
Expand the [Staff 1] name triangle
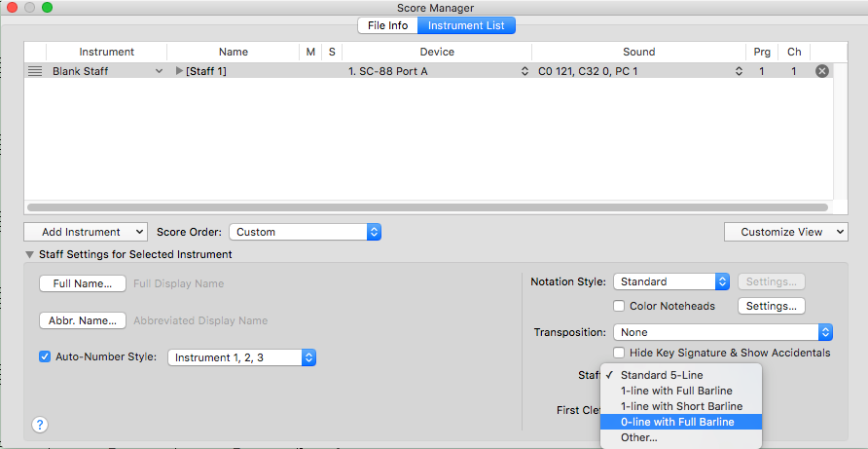[178, 71]
